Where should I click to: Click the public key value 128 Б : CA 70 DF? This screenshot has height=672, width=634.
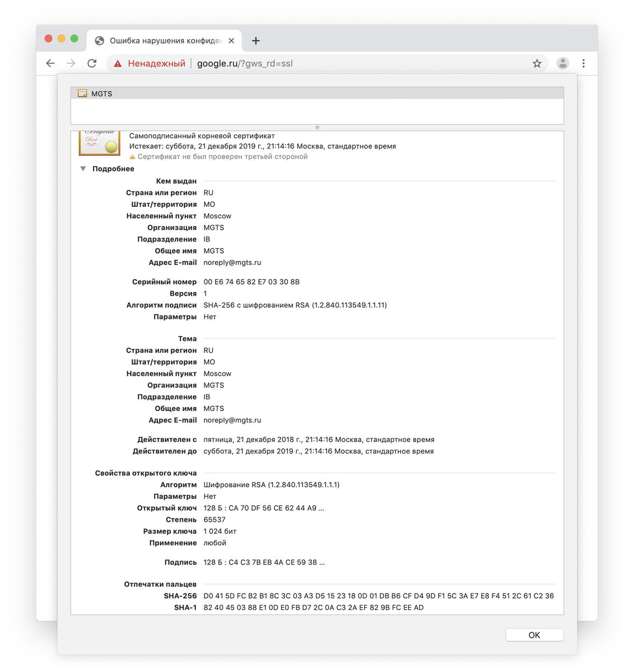[264, 508]
